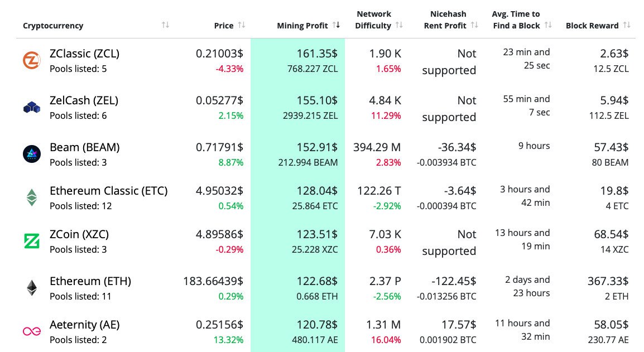This screenshot has width=644, height=352.
Task: Click the ZCoin green Z icon
Action: [x=31, y=241]
